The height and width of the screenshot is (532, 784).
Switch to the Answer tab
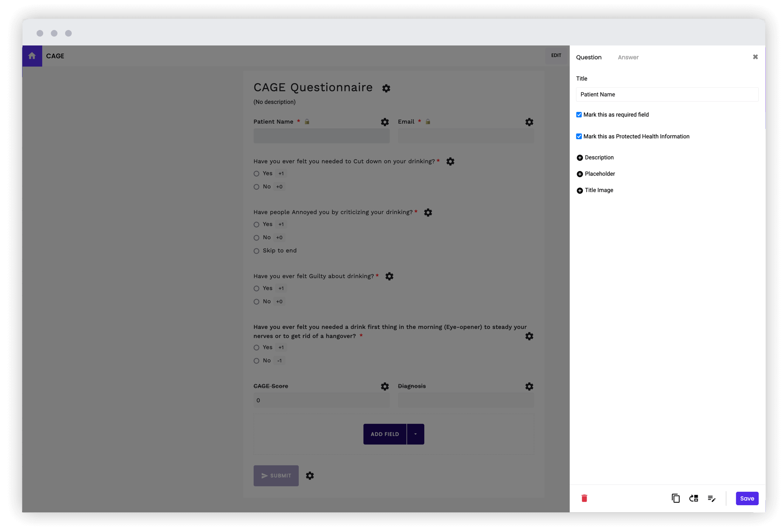(x=628, y=57)
